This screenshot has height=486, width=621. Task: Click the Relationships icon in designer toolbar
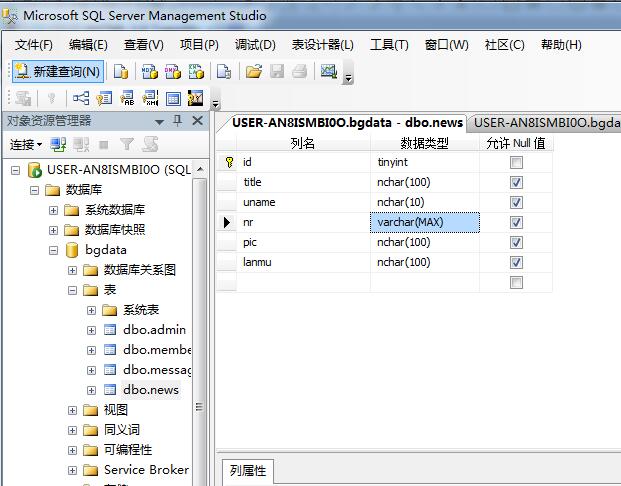(81, 98)
